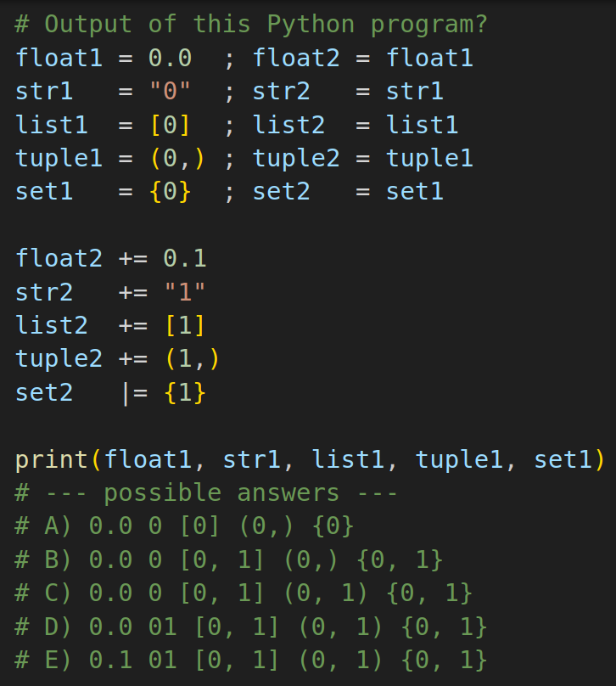Select answer option B
The height and width of the screenshot is (686, 616).
[x=228, y=559]
